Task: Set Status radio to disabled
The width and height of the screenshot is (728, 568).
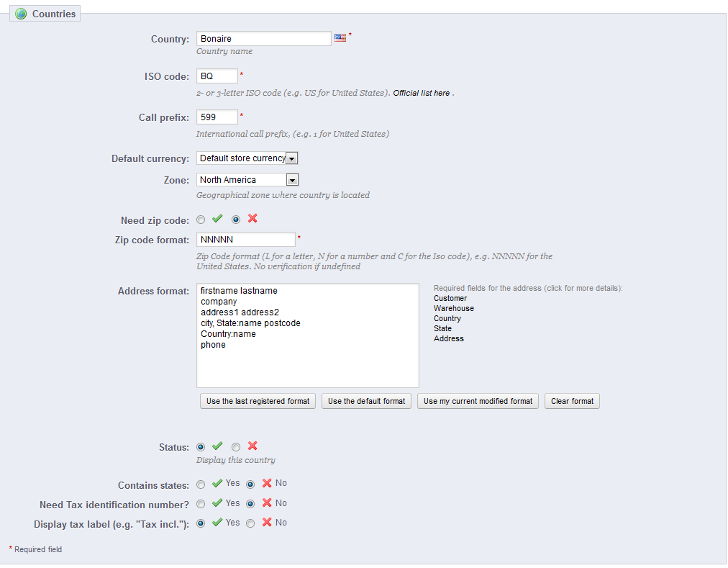Action: click(x=236, y=447)
